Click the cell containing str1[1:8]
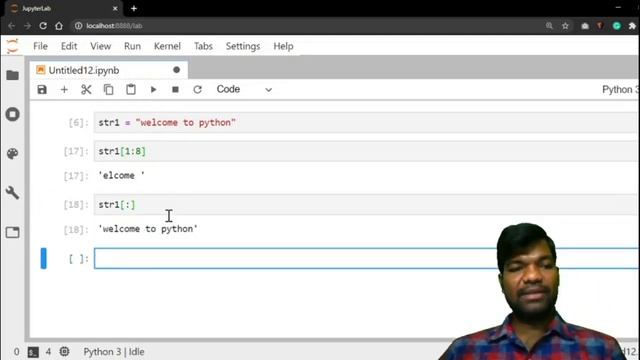The image size is (640, 360). coord(366,151)
